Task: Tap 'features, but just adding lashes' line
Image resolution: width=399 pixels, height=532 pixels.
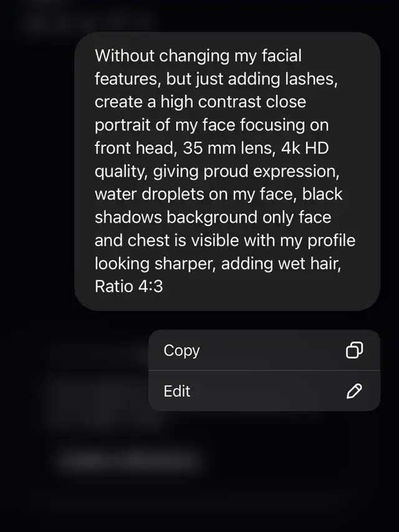Action: [x=216, y=79]
